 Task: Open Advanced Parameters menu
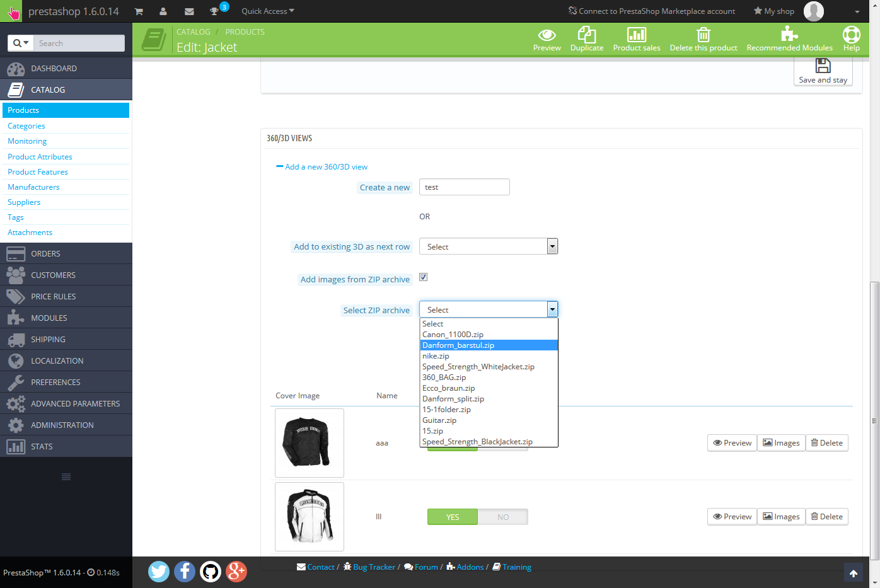66,403
